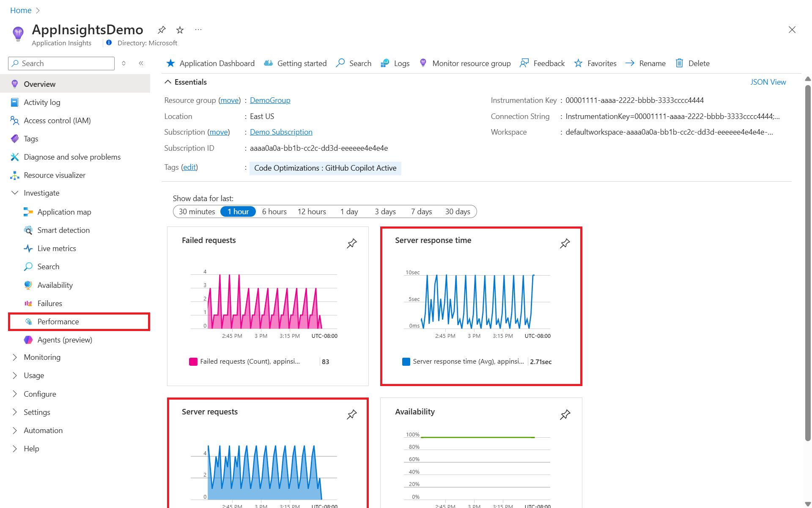Open the DemoGroup resource group link

[x=270, y=100]
